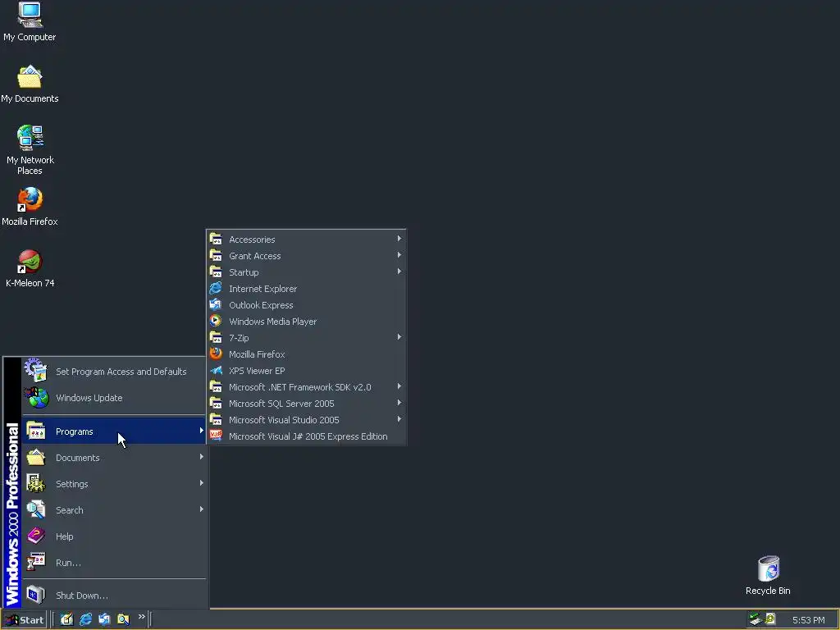Launch Windows Update from Start menu
Viewport: 840px width, 630px height.
[114, 398]
